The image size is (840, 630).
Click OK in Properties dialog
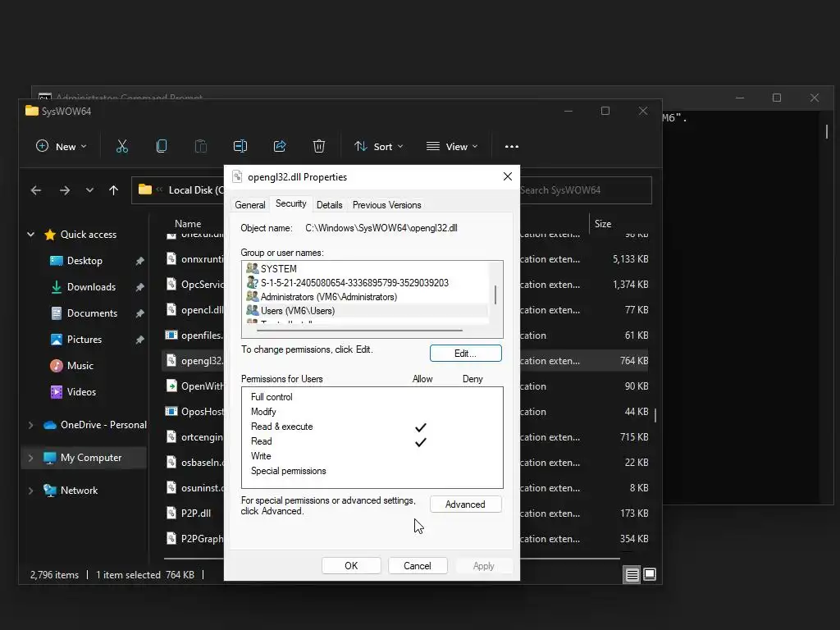(351, 566)
